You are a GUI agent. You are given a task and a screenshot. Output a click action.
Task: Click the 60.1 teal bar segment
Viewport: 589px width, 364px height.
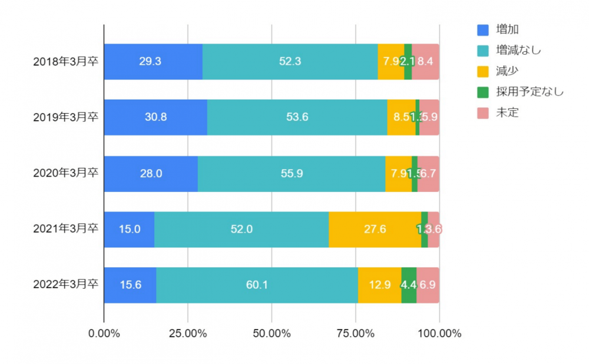257,285
